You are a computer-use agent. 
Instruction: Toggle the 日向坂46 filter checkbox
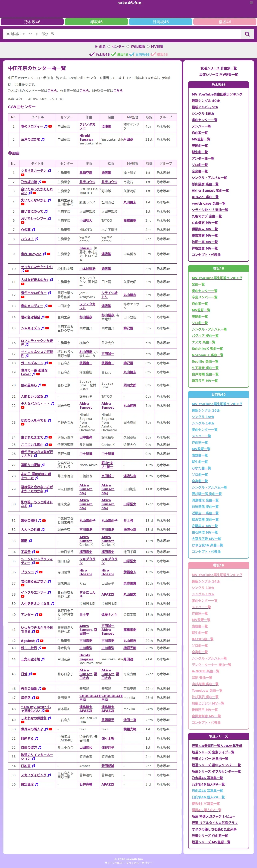click(x=132, y=55)
